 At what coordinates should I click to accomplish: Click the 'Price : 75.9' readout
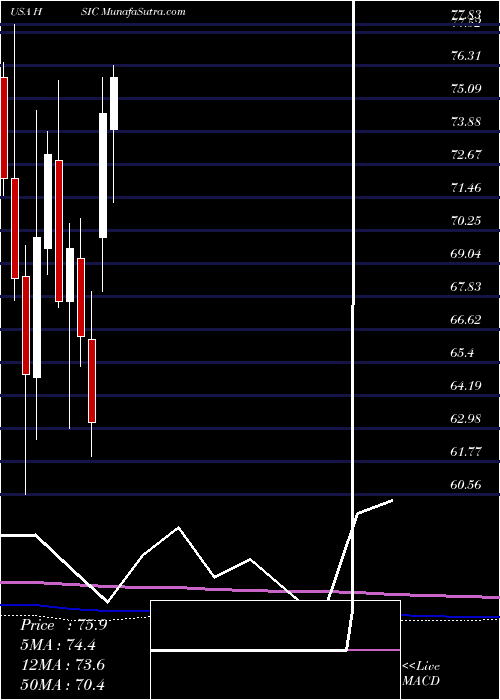click(x=64, y=625)
